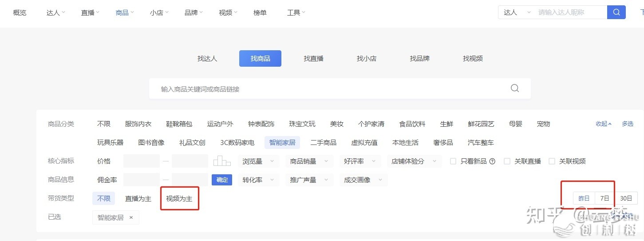Image resolution: width=644 pixels, height=241 pixels.
Task: Select the 服饰内衣 category
Action: 138,124
